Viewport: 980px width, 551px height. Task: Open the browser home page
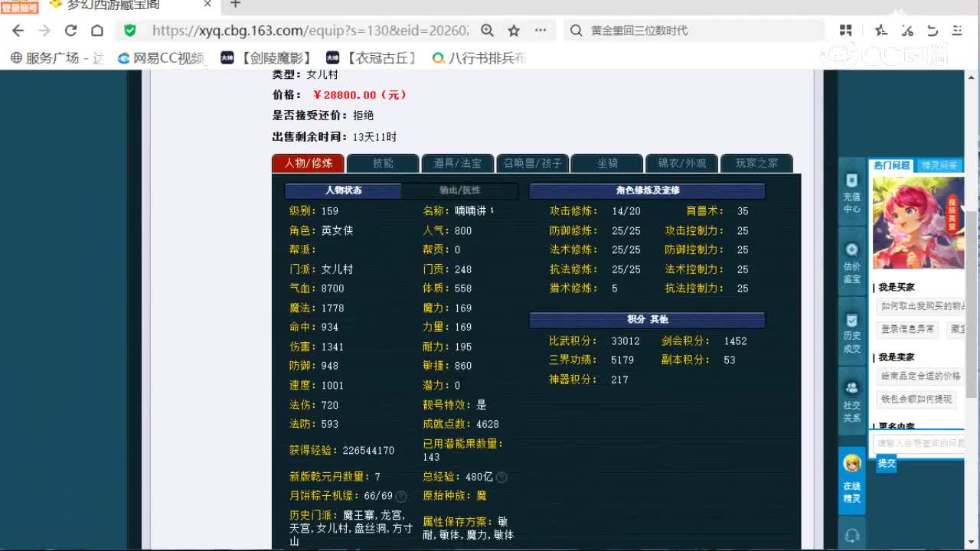coord(97,31)
